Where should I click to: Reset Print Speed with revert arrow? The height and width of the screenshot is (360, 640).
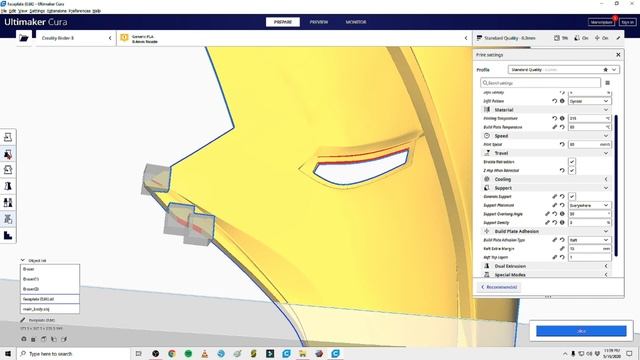pos(562,144)
